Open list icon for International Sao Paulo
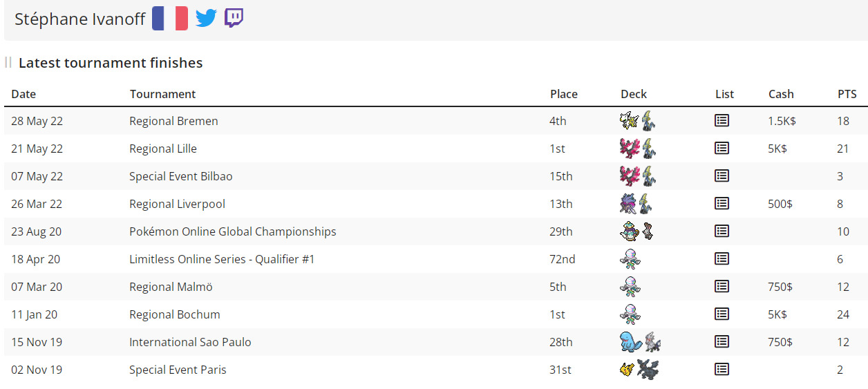The height and width of the screenshot is (389, 868). coord(721,342)
